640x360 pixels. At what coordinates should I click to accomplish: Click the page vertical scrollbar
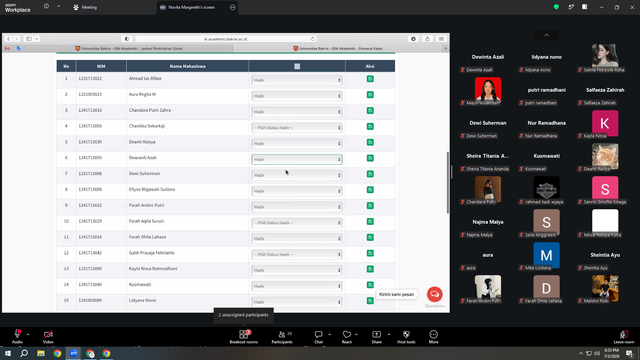point(448,182)
